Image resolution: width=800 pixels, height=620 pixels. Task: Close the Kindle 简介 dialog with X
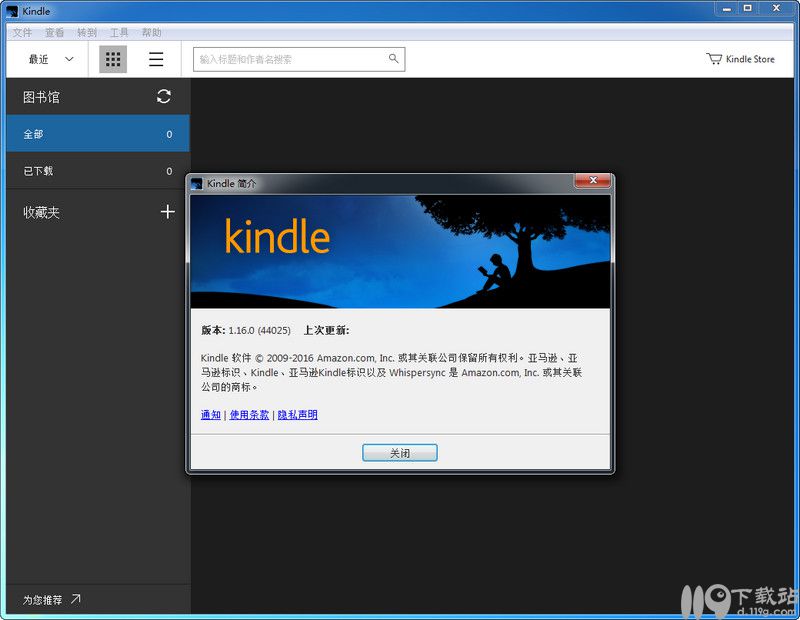593,180
